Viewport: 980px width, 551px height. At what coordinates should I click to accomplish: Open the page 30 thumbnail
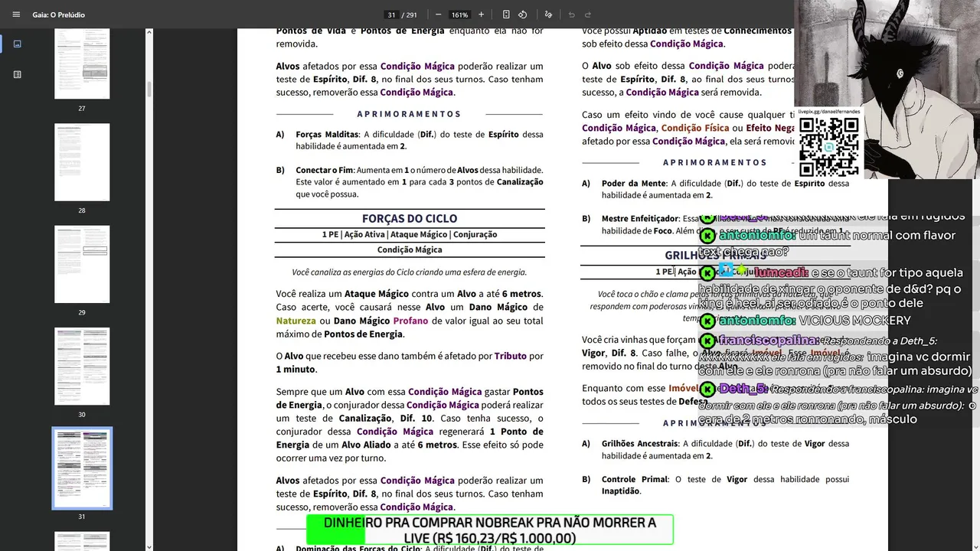pyautogui.click(x=82, y=367)
